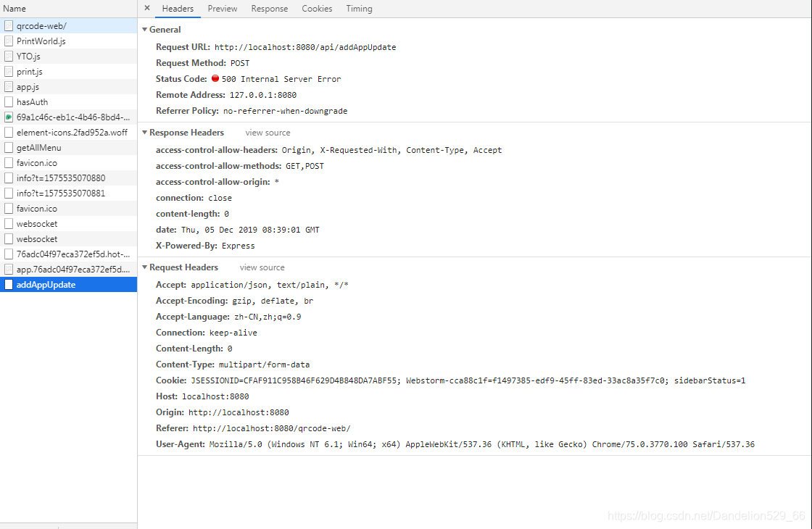812x529 pixels.
Task: Click the User-Agent Mozilla/5.0 value
Action: point(481,445)
